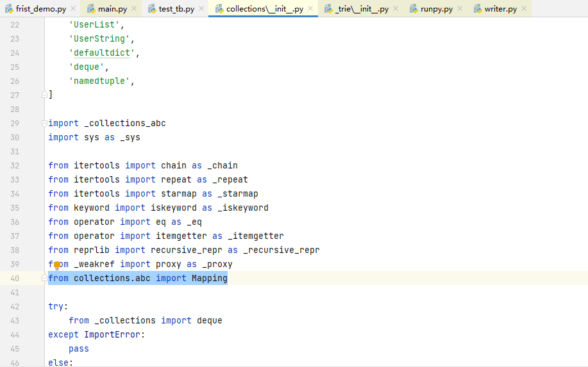Click _starmap alias on line 34
The height and width of the screenshot is (367, 588).
tap(238, 193)
